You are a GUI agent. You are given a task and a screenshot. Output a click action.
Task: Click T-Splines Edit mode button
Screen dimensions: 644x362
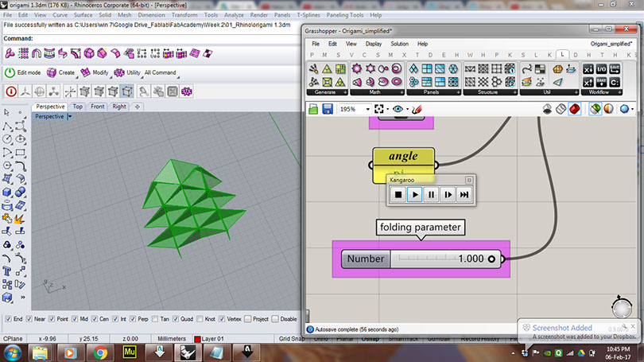[22, 72]
